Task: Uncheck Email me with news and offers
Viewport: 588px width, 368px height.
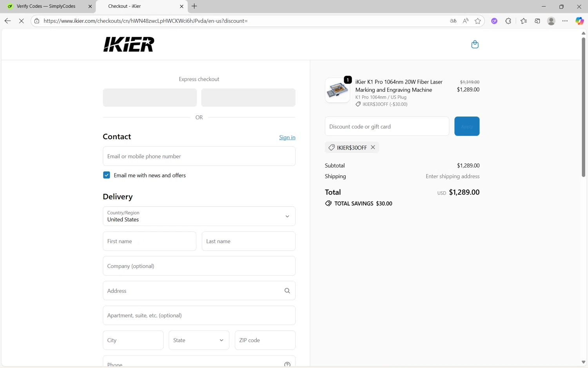Action: (x=107, y=175)
